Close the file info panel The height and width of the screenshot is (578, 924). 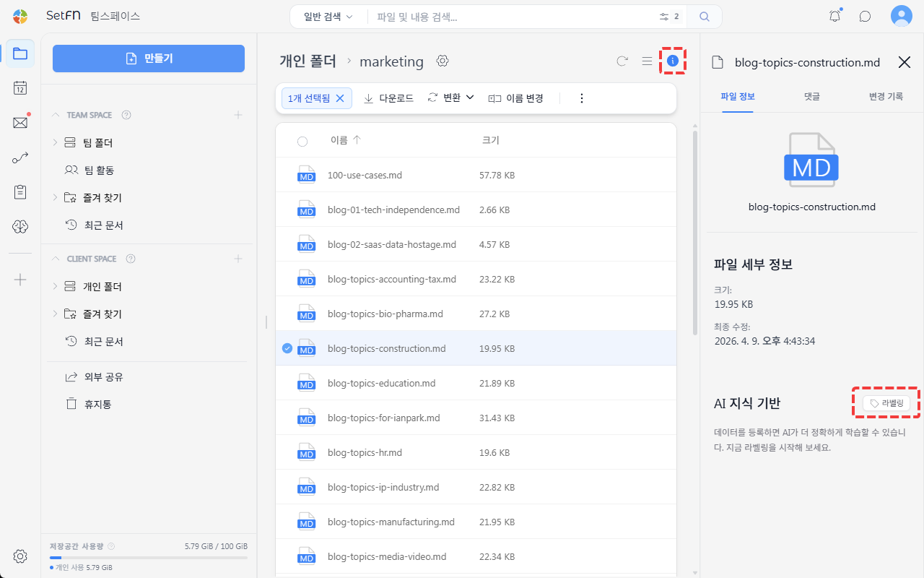(904, 62)
